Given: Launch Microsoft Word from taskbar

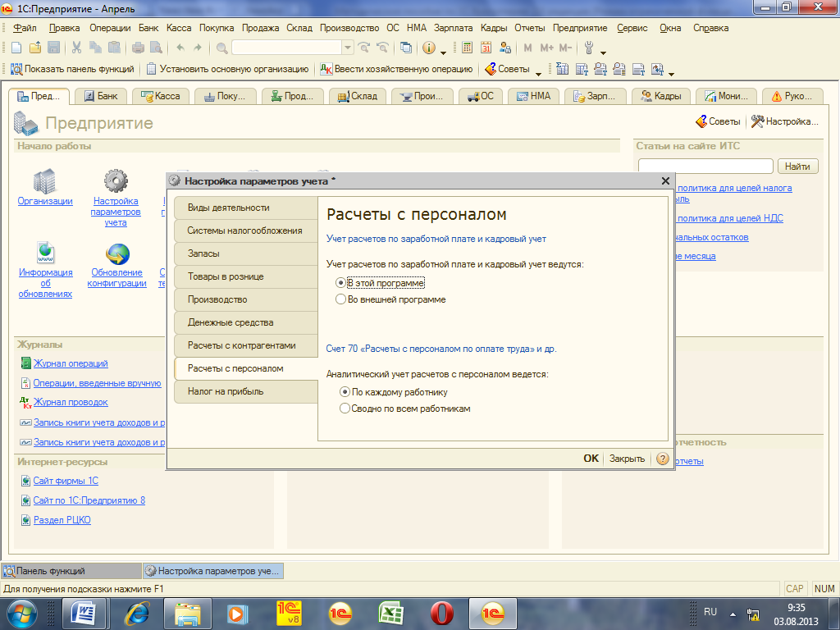Looking at the screenshot, I should pos(83,614).
